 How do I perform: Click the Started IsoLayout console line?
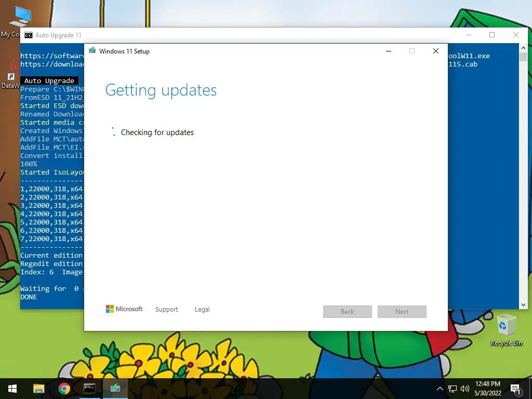pos(52,172)
